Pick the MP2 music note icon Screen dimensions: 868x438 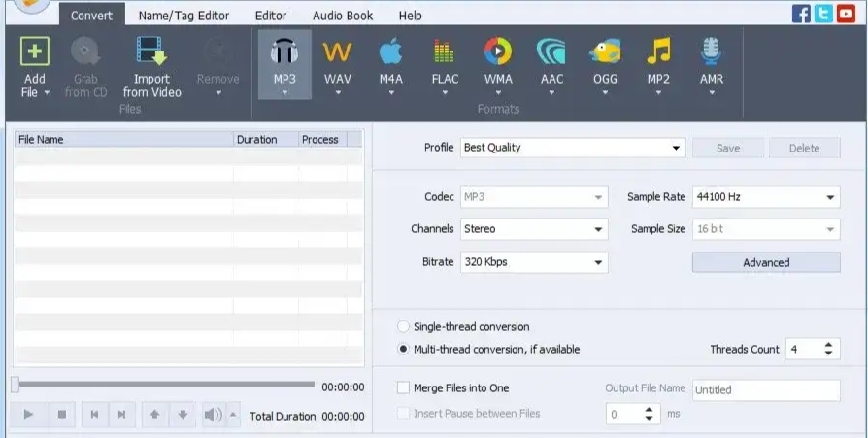pos(658,51)
